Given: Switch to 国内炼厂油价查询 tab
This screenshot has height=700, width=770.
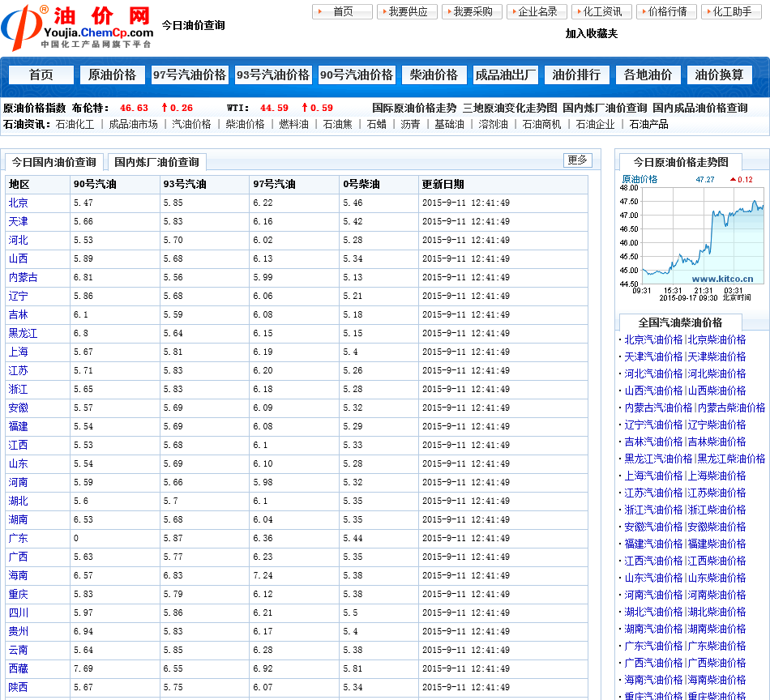Looking at the screenshot, I should (x=156, y=162).
